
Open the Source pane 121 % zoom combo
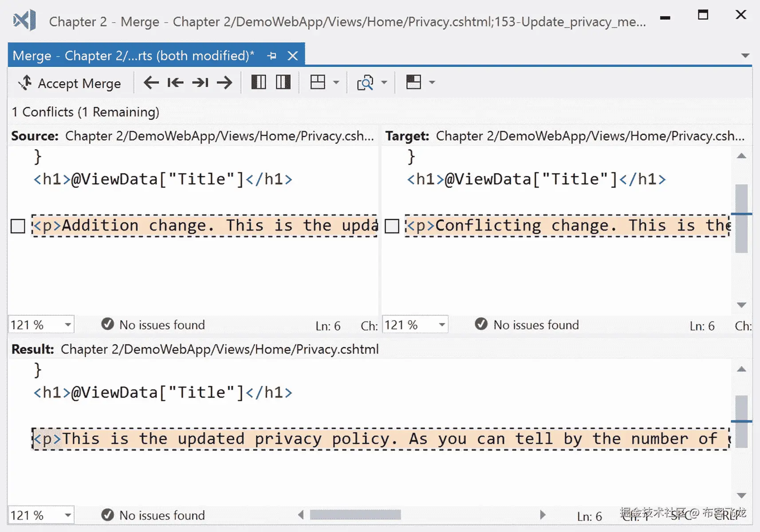[41, 325]
